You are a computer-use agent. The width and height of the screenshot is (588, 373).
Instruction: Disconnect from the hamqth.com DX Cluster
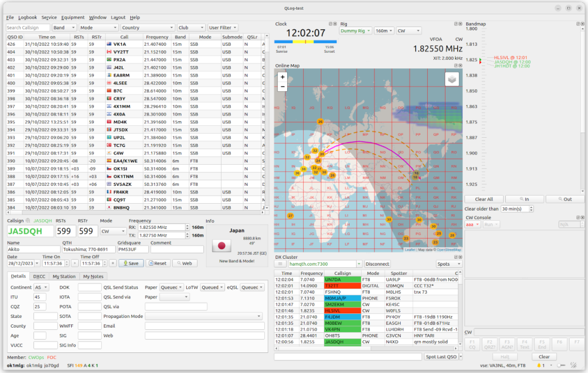[377, 264]
